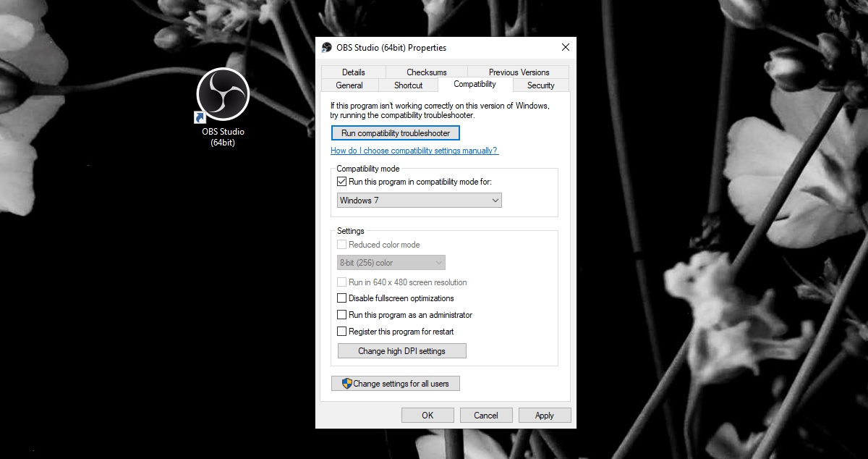Viewport: 868px width, 459px height.
Task: Open the OBS Studio desktop shortcut
Action: click(221, 95)
